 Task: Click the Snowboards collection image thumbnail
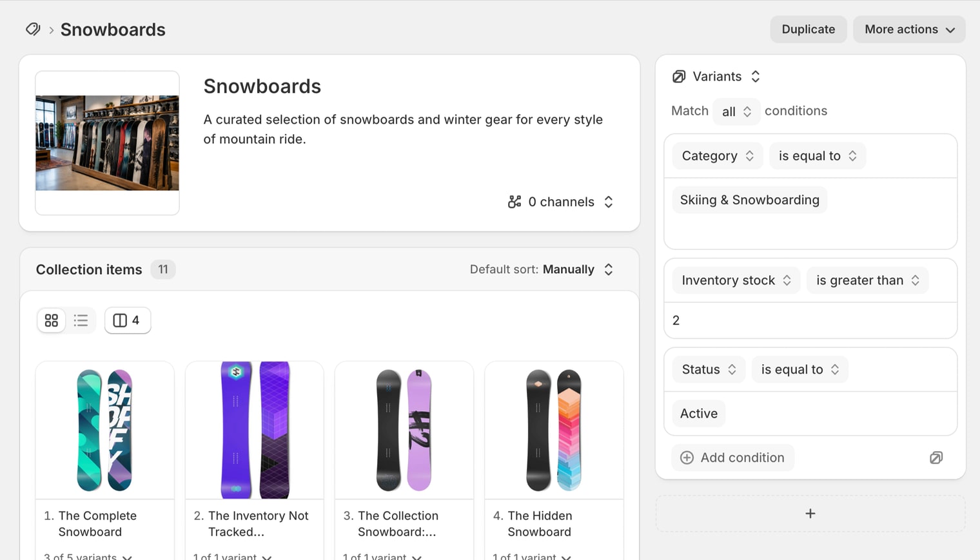107,143
